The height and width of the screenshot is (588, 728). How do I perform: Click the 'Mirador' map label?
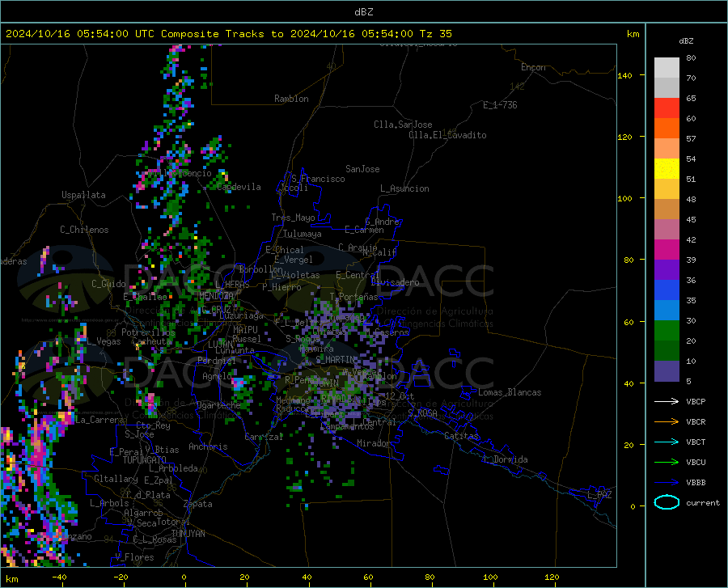pyautogui.click(x=373, y=443)
